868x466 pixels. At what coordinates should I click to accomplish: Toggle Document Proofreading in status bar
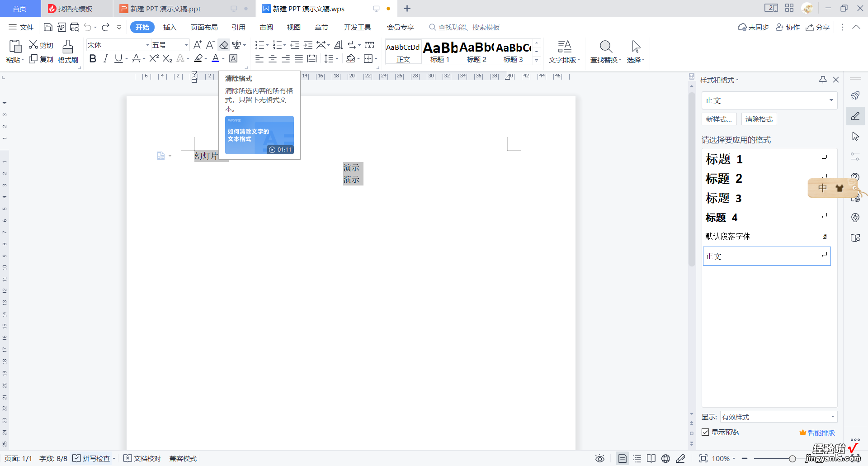(142, 458)
